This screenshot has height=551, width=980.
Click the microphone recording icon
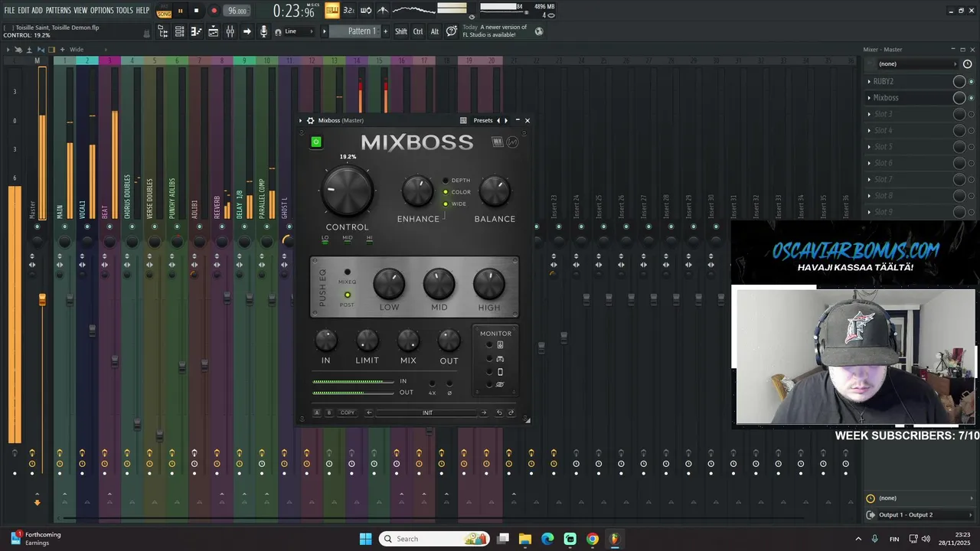263,31
